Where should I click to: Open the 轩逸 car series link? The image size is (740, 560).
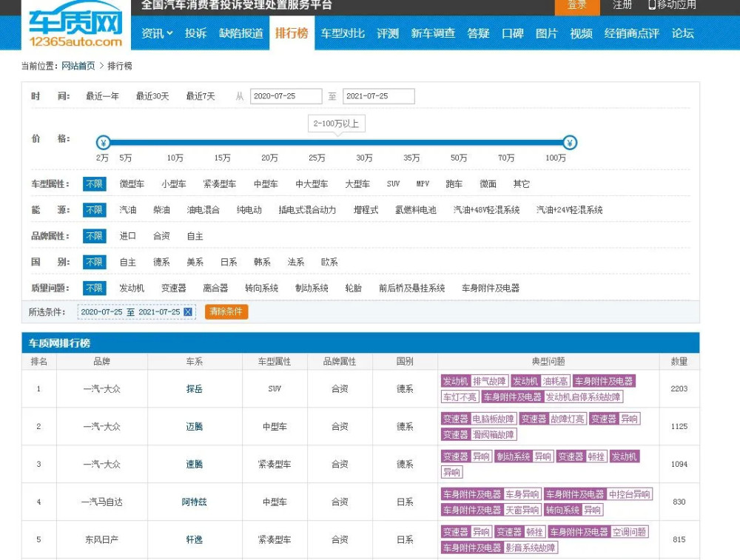195,540
